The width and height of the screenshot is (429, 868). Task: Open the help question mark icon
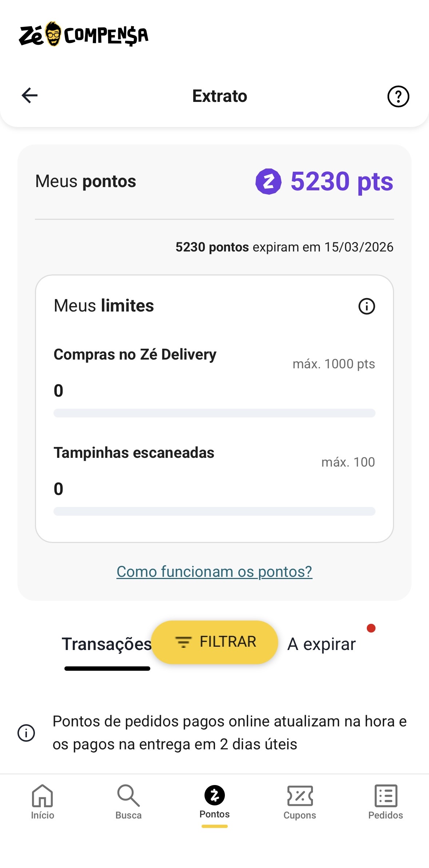click(x=398, y=96)
